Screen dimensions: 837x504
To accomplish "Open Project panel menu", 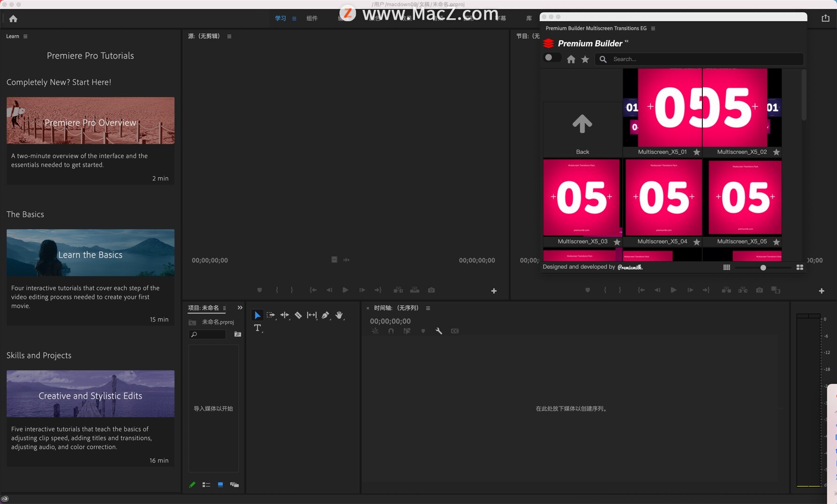I will [225, 308].
